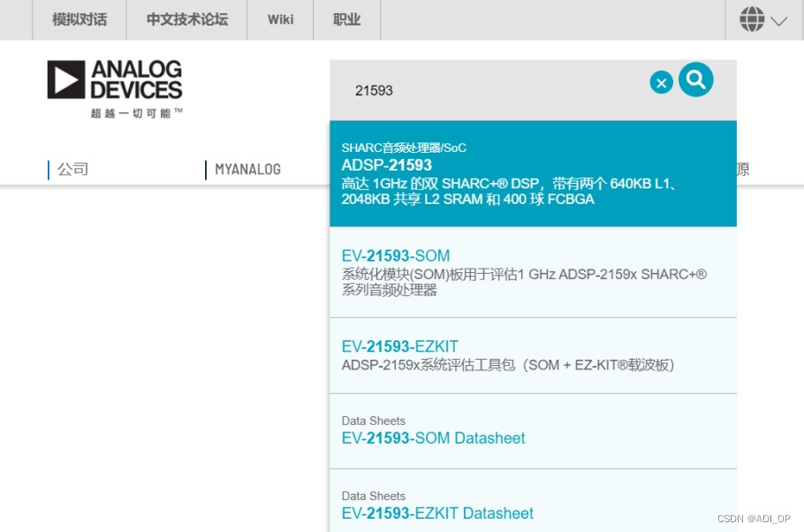804x532 pixels.
Task: Choose the ADSP-21593 suggestion
Action: tap(534, 174)
